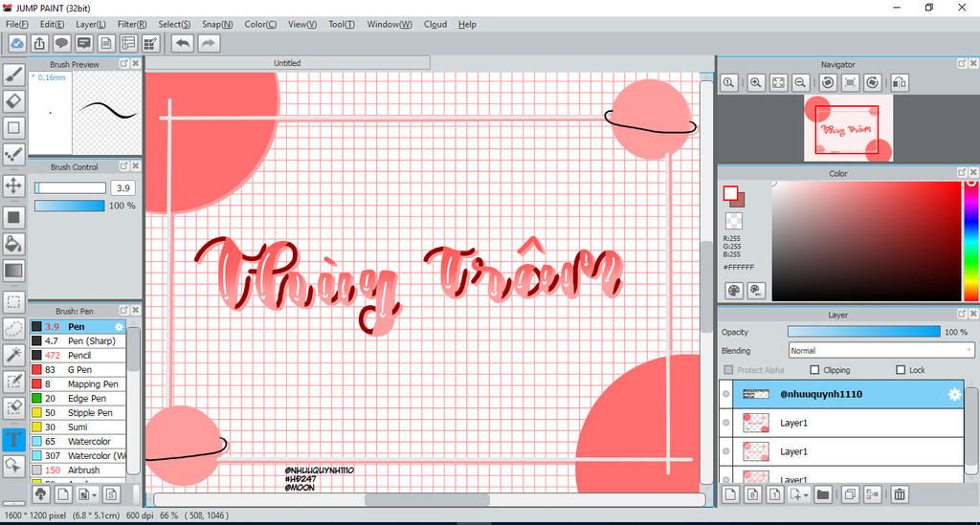Choose the Lasso selection tool
The image size is (980, 525).
(13, 328)
